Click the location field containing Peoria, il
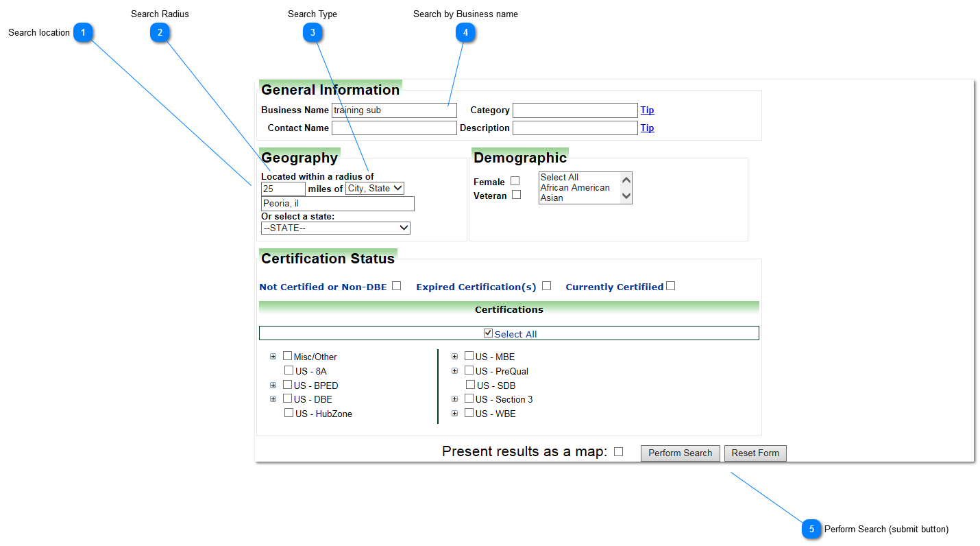980x546 pixels. (x=338, y=204)
